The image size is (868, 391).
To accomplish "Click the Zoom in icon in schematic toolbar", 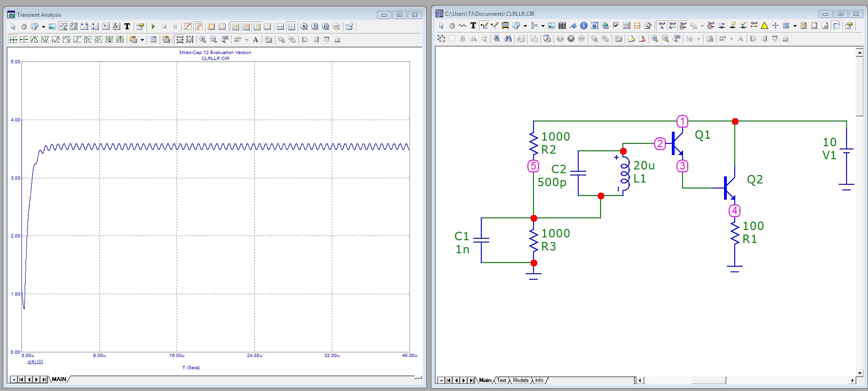I will 655,39.
